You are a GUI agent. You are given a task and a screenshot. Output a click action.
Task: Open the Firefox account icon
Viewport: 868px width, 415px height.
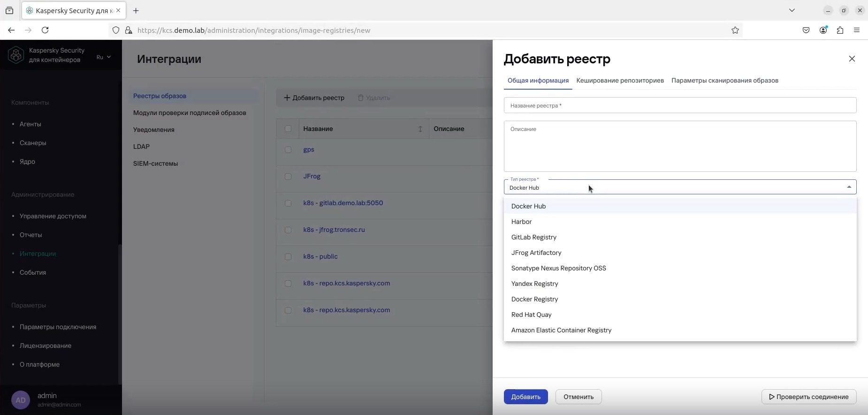coord(823,30)
